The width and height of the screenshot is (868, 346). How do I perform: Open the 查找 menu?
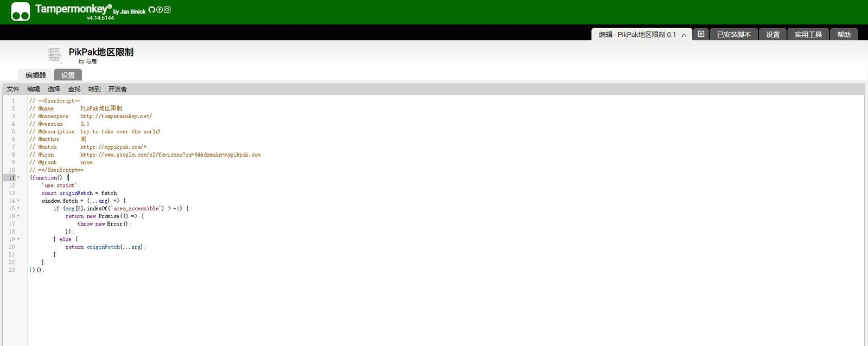click(x=74, y=89)
